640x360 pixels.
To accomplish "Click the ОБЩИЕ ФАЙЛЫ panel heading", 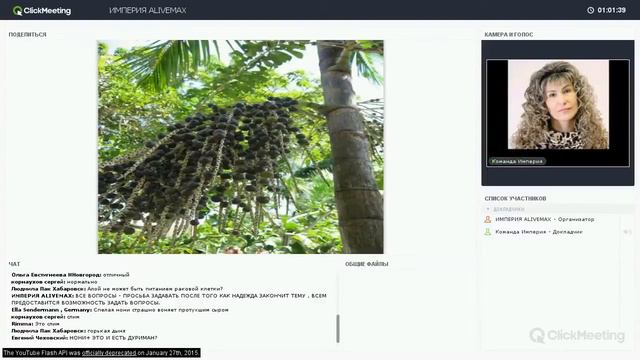I will point(367,264).
